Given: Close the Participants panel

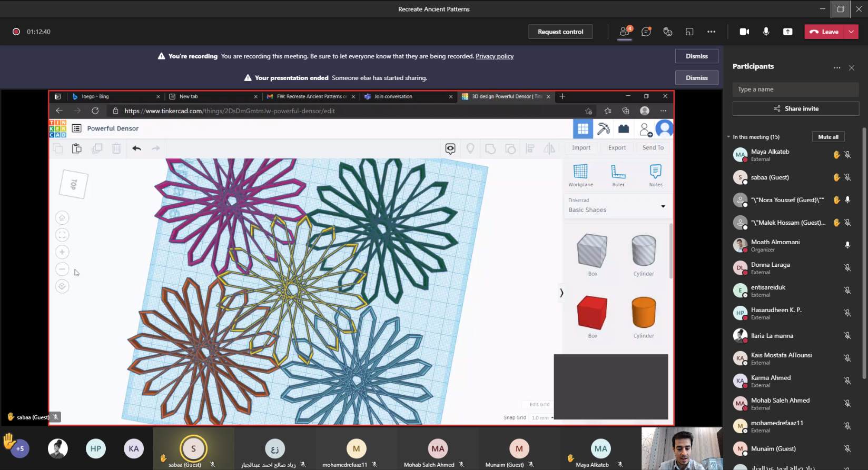Looking at the screenshot, I should click(x=852, y=68).
